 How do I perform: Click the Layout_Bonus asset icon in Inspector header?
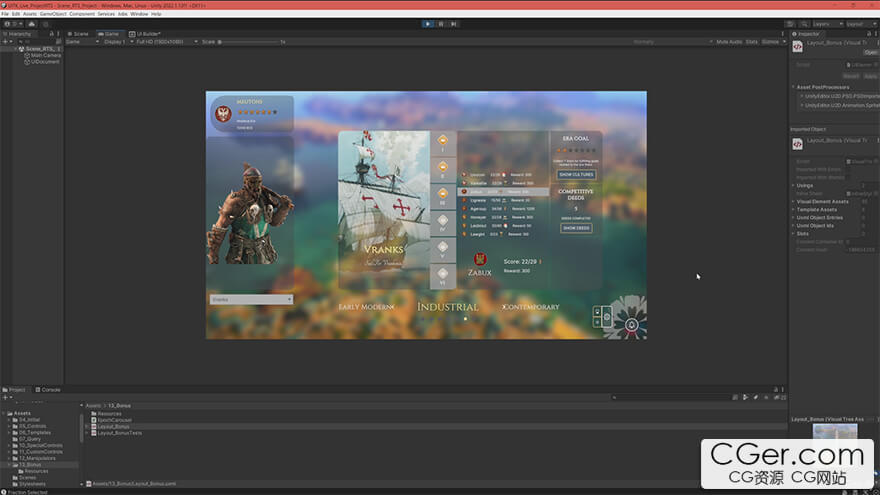(x=798, y=47)
